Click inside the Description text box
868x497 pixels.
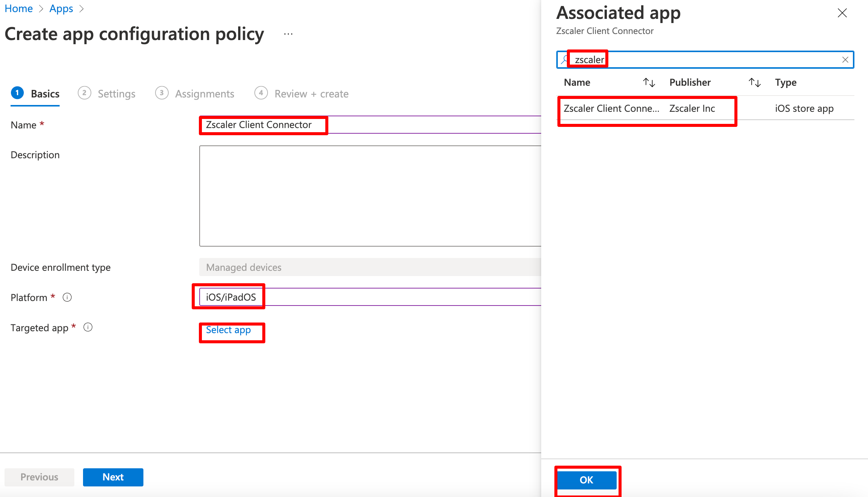pos(370,196)
